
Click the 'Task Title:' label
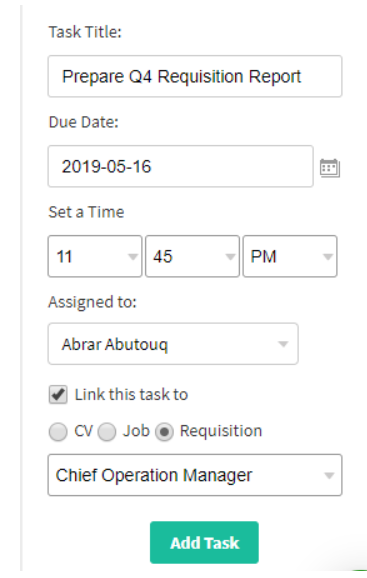[85, 32]
